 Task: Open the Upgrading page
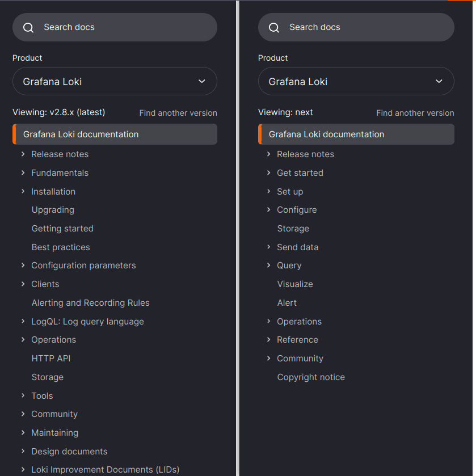53,209
